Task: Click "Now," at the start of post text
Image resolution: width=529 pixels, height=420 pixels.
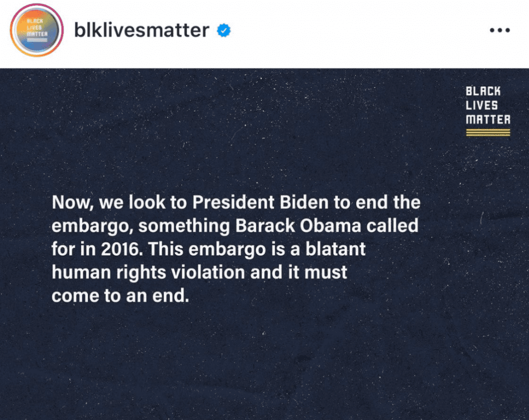Action: tap(72, 203)
